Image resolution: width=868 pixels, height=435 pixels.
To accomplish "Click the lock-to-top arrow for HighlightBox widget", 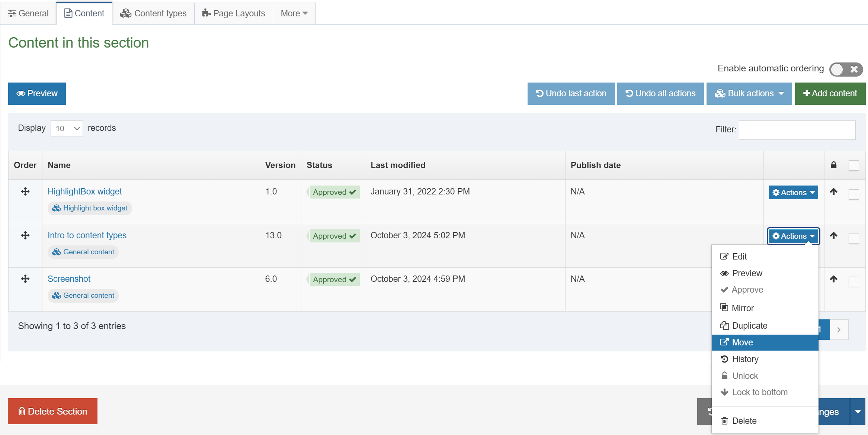I will click(x=833, y=192).
